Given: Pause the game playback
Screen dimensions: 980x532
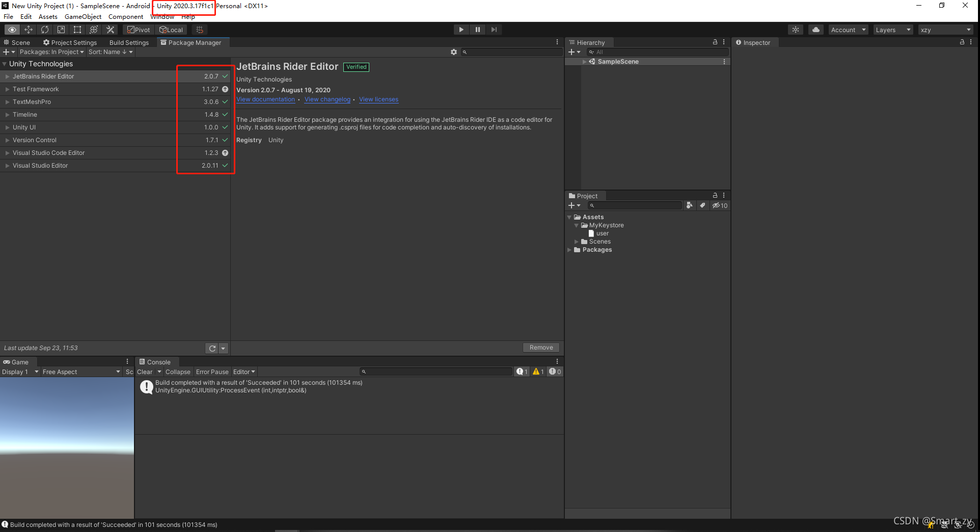Looking at the screenshot, I should coord(477,30).
